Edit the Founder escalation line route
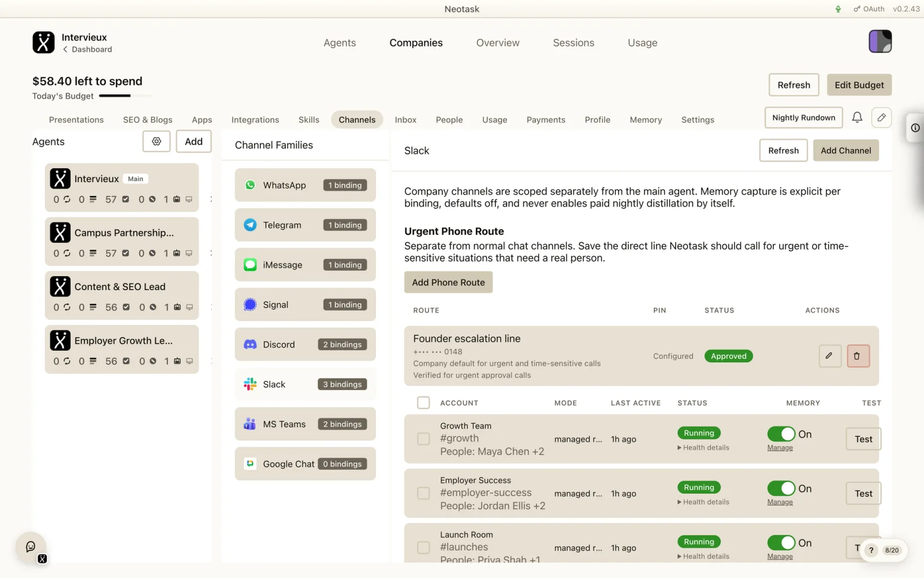This screenshot has width=924, height=578. pyautogui.click(x=829, y=356)
